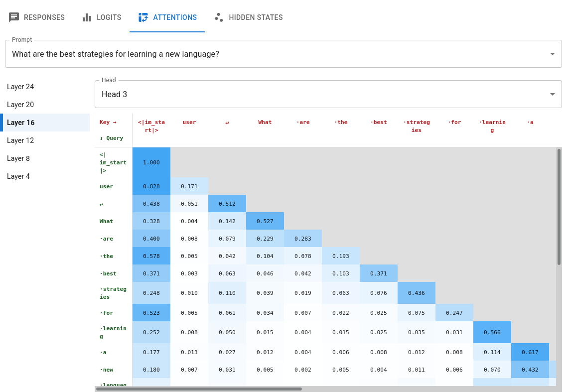Click the 0.617 cell in ·a row
This screenshot has width=567, height=392.
[530, 352]
